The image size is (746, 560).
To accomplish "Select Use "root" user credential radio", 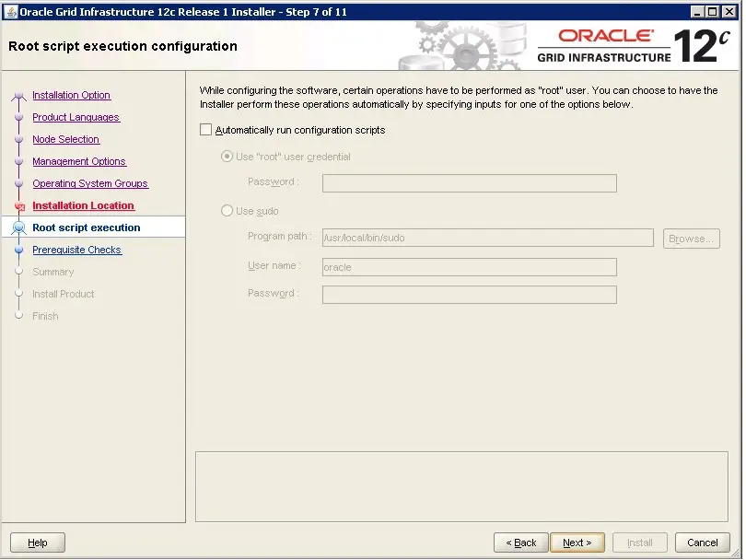I will click(x=227, y=157).
